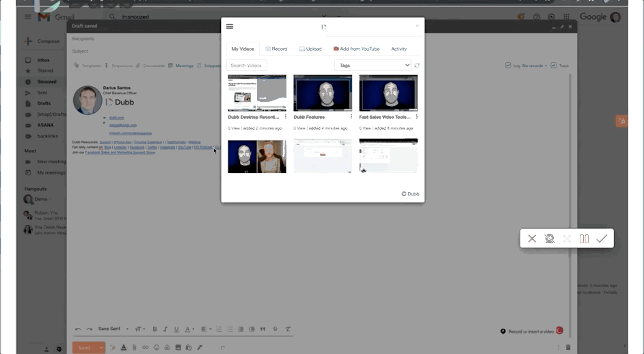Open the send options arrow
The image size is (644, 354).
click(x=101, y=347)
